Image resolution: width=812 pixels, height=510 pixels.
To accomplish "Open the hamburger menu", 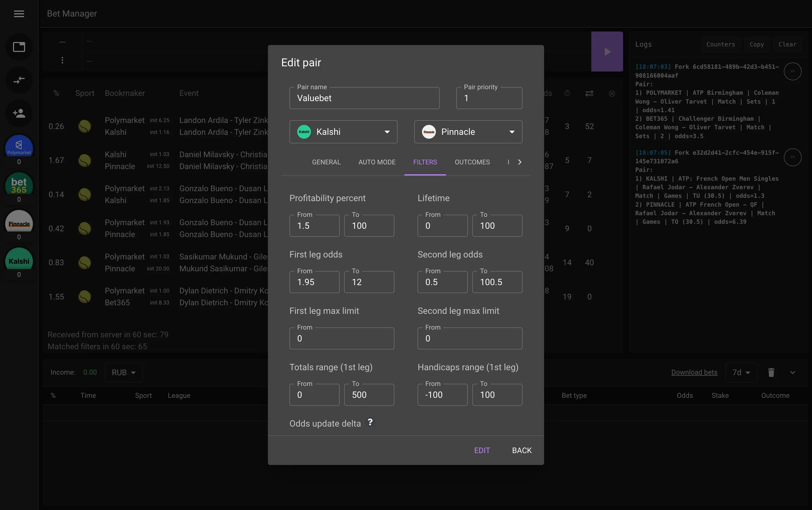I will (19, 14).
